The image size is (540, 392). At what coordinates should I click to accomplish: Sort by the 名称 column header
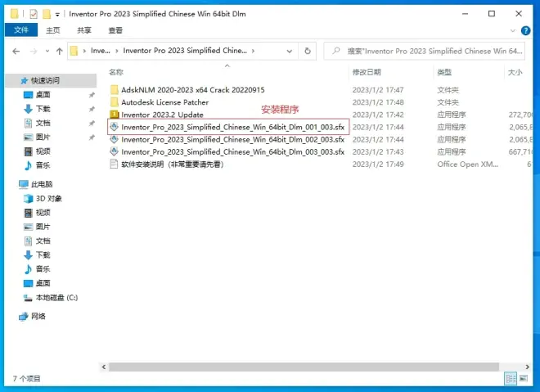(116, 72)
